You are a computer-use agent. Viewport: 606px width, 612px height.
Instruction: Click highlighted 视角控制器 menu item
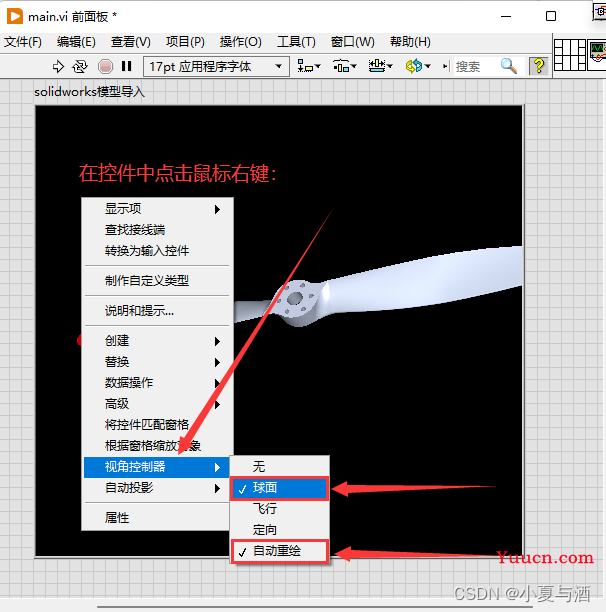[x=157, y=467]
